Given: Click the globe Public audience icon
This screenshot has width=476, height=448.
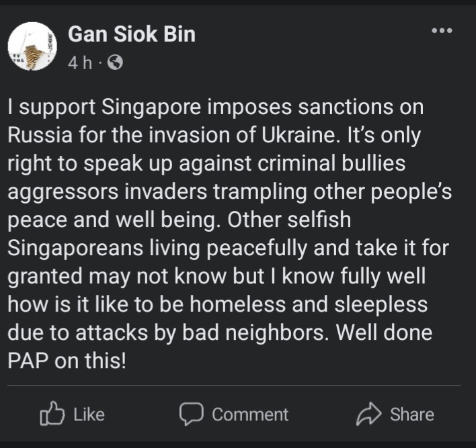Looking at the screenshot, I should point(116,63).
